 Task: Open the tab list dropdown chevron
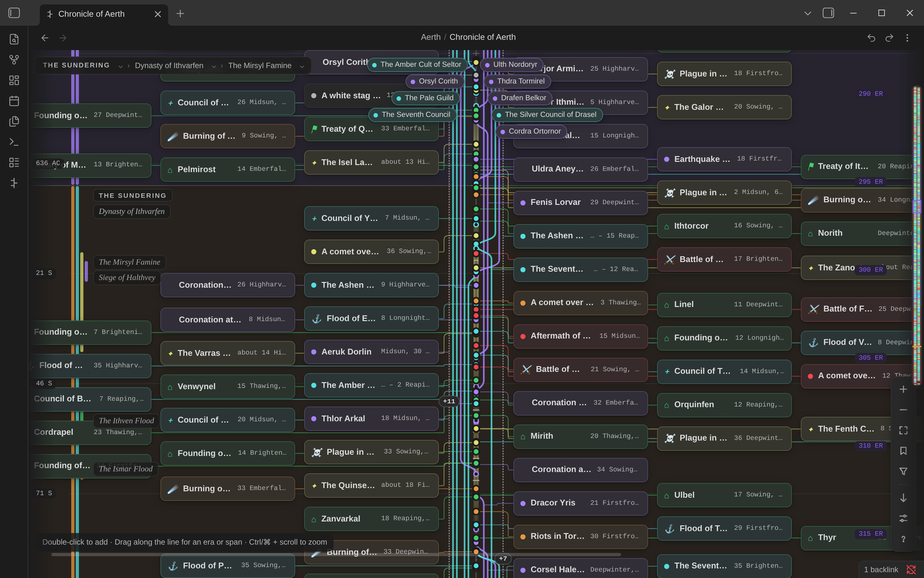click(x=808, y=13)
